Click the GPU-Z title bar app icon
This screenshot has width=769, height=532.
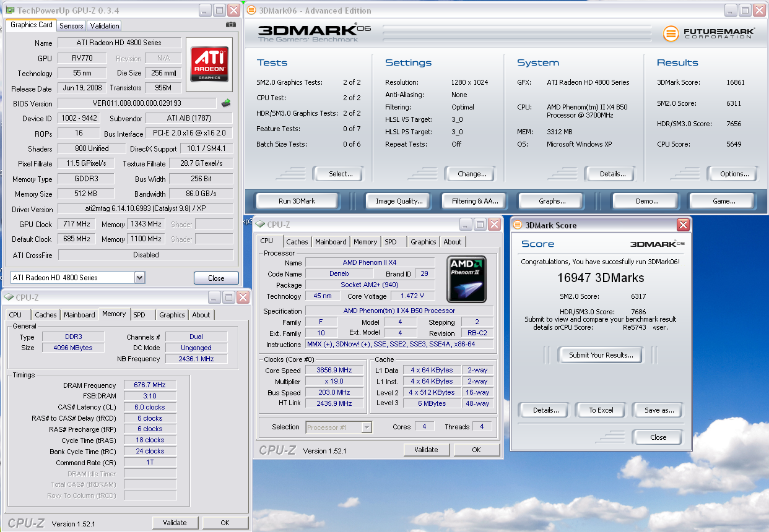[10, 11]
